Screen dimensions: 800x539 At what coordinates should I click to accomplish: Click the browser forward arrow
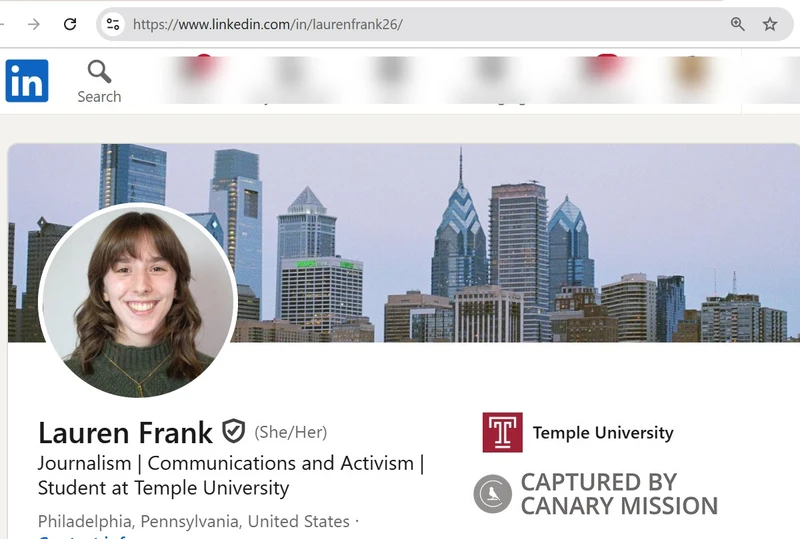[34, 24]
